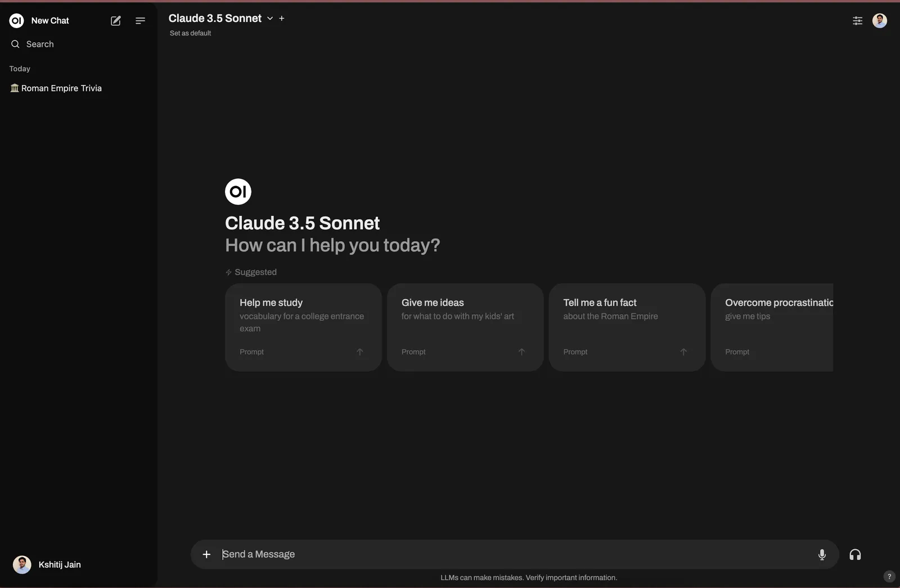Pick the Overcome procrastination prompt card

point(772,327)
